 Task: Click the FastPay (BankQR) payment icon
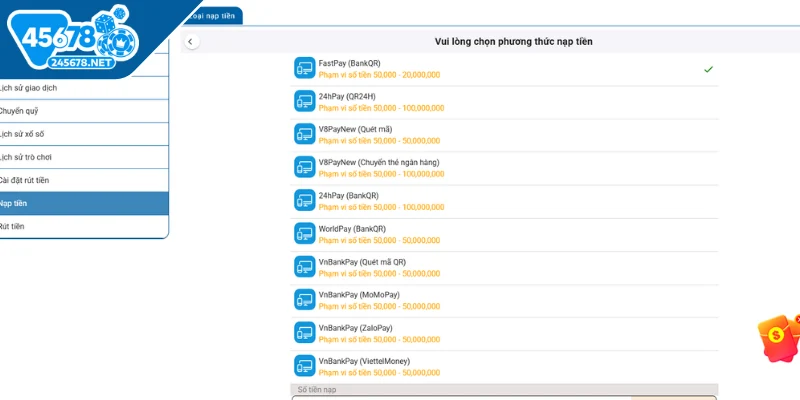[305, 68]
